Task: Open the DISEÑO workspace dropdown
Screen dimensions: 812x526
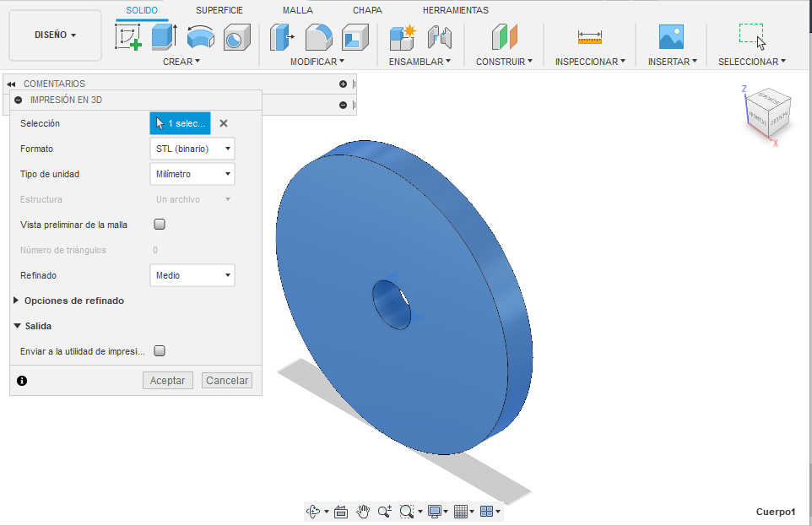Action: click(56, 35)
